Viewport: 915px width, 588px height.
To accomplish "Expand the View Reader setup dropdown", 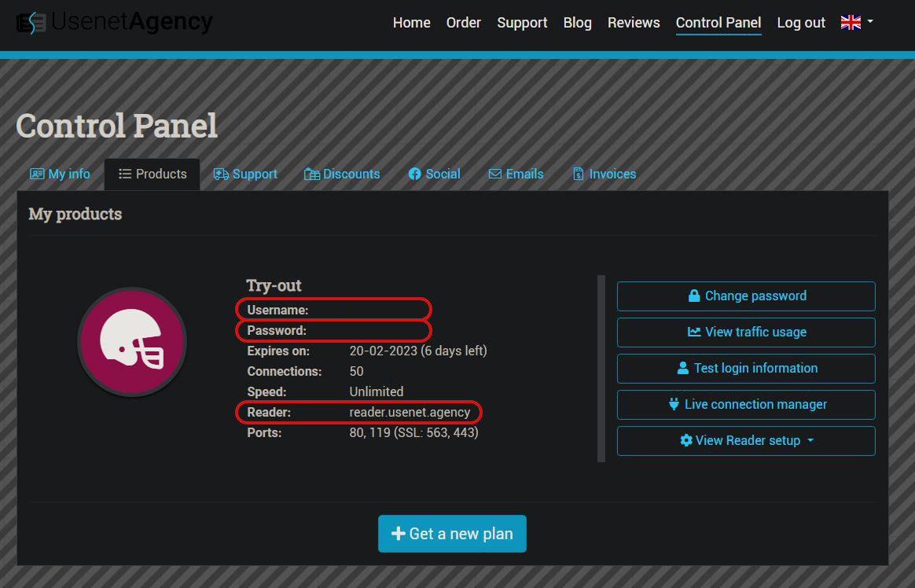I will pos(746,441).
